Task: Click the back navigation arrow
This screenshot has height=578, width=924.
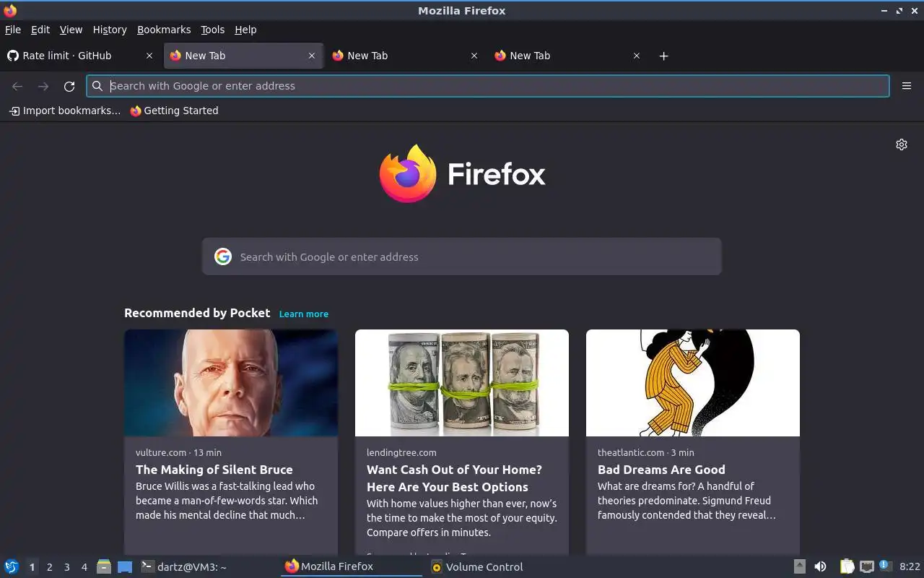Action: click(x=17, y=86)
